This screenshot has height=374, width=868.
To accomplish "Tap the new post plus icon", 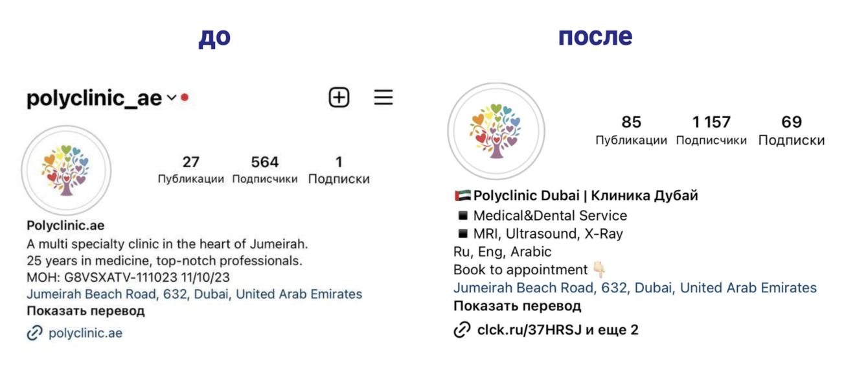I will [x=339, y=98].
